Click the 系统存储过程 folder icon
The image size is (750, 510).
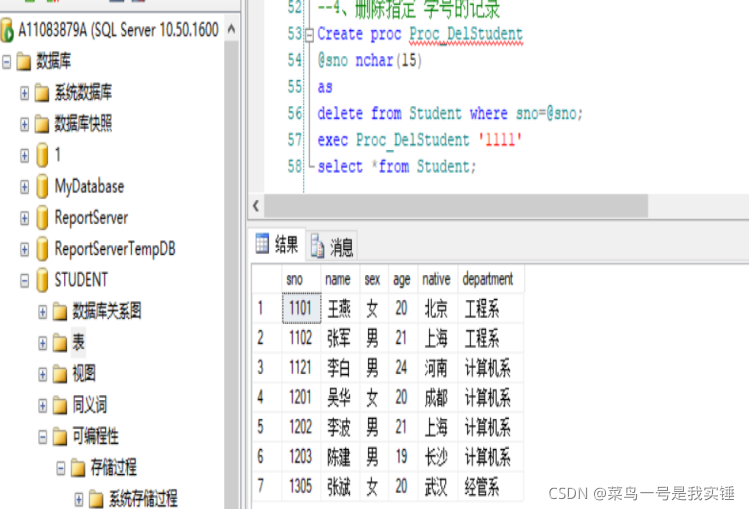96,499
